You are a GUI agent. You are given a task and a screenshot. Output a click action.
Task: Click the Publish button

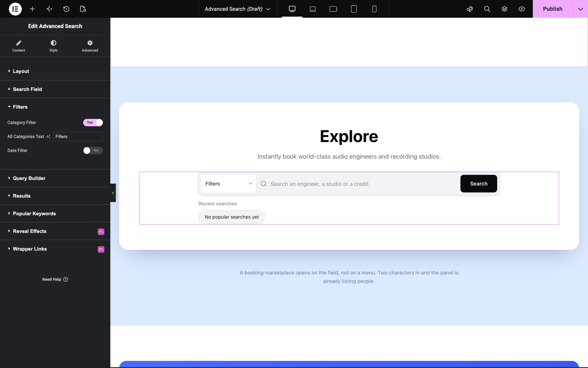(x=553, y=9)
